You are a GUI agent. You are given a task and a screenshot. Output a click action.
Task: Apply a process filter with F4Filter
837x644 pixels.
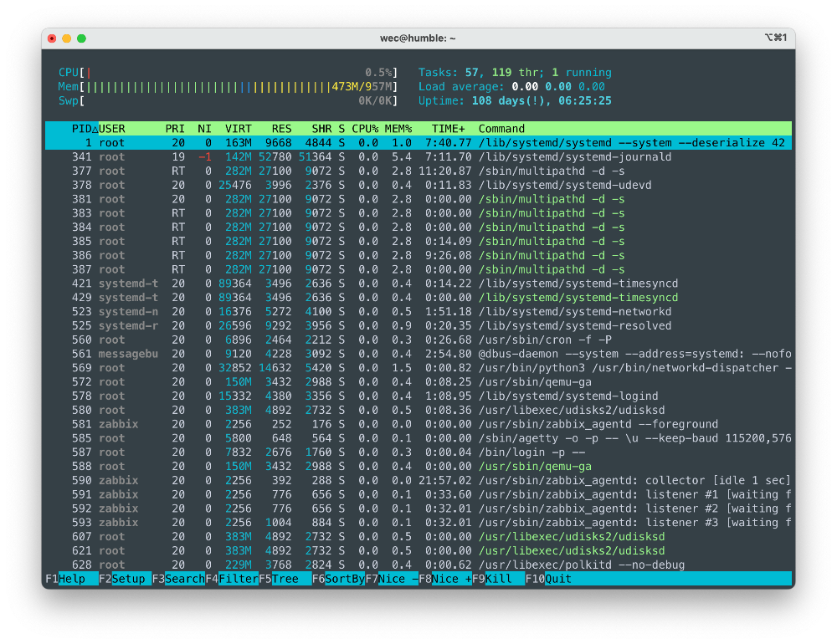click(234, 578)
